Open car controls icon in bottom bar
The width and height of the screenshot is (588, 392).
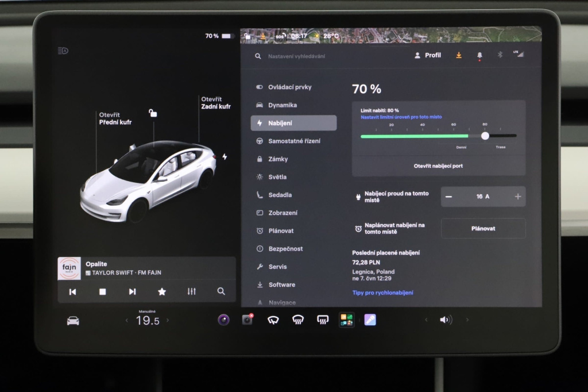73,321
